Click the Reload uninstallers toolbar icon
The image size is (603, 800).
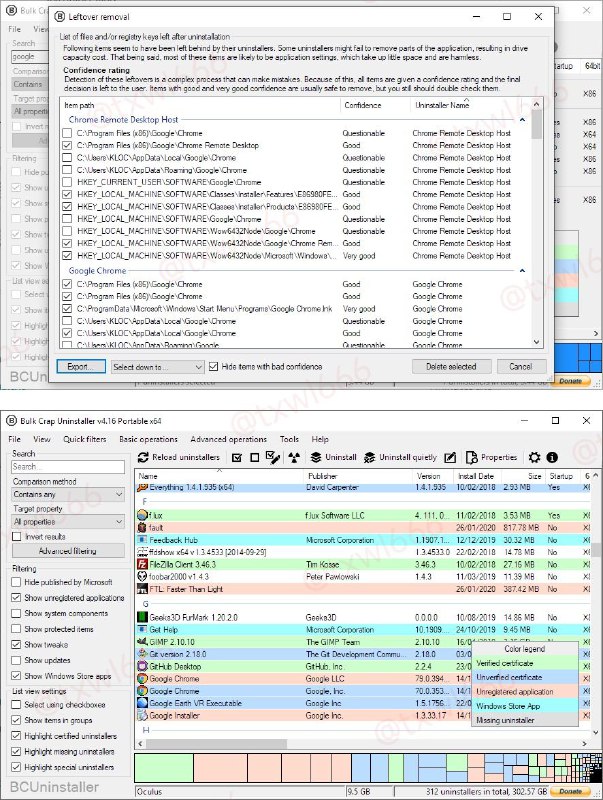tap(143, 457)
